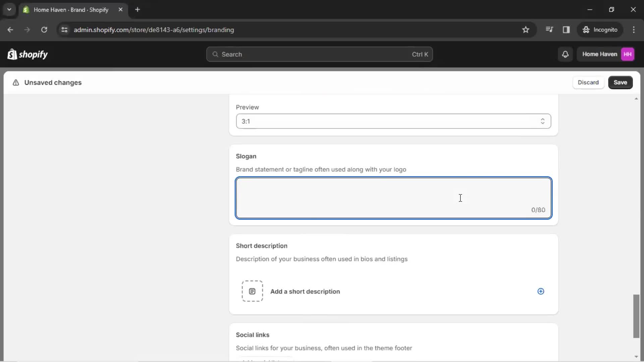Click the Ctrl K shortcut hint
The height and width of the screenshot is (362, 644).
[x=420, y=54]
